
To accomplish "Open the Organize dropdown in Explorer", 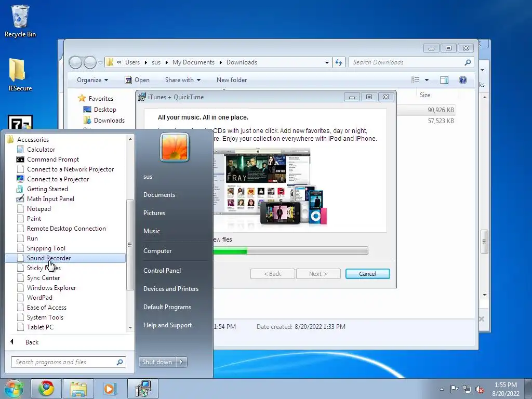I will [92, 79].
